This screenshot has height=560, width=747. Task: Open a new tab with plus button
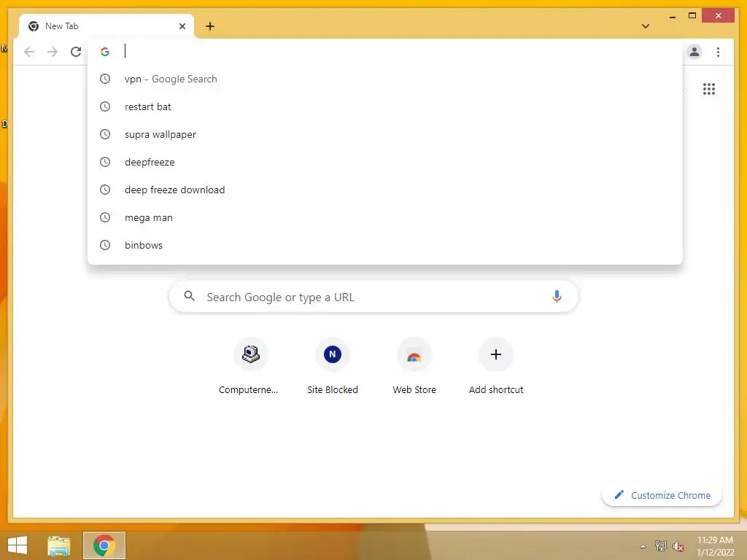pyautogui.click(x=210, y=26)
